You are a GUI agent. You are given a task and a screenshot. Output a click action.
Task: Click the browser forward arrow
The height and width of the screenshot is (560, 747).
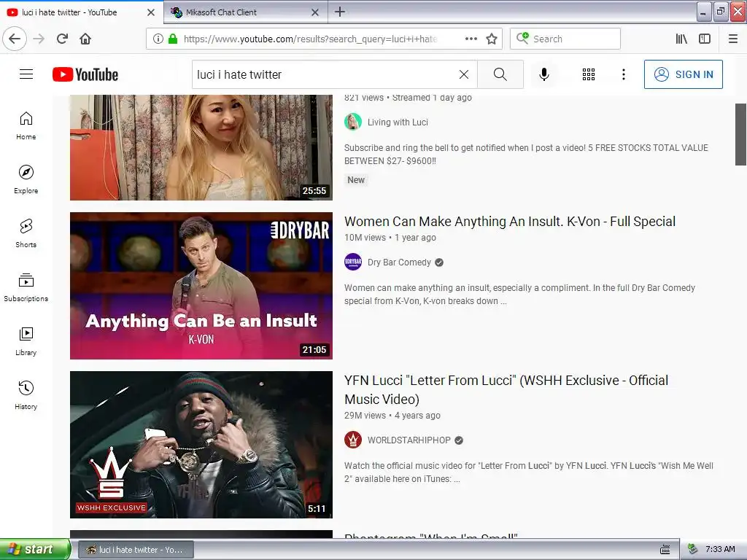[x=39, y=39]
